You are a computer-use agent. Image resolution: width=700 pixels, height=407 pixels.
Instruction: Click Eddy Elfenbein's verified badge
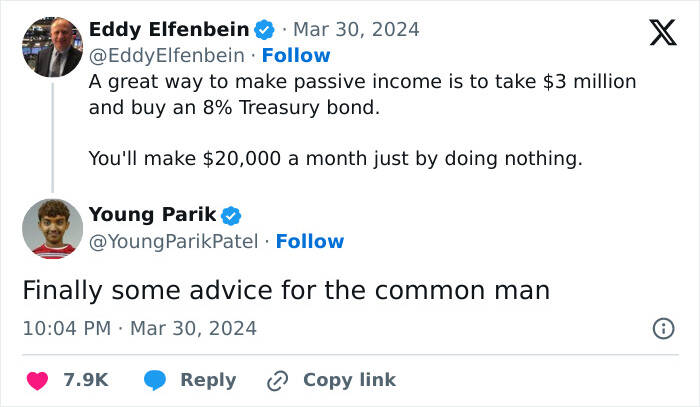tap(265, 28)
